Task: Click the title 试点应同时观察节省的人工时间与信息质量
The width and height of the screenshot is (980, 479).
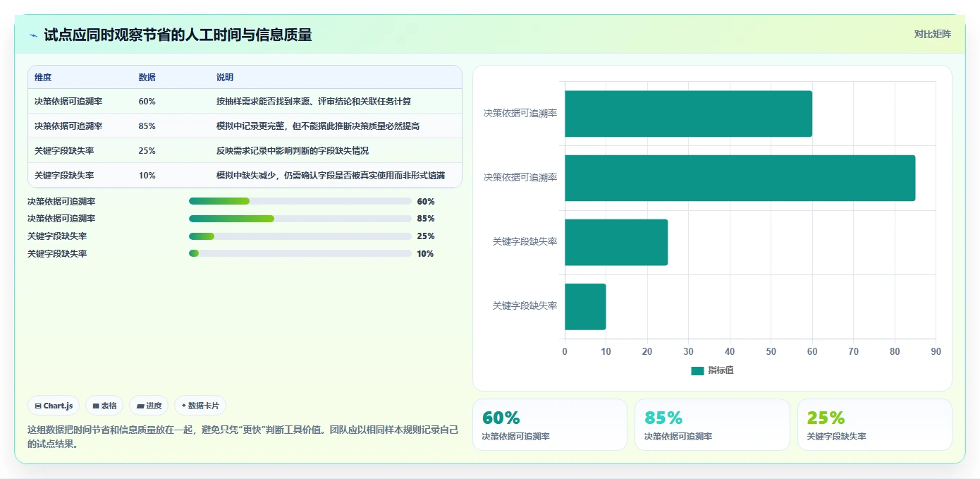Action: pyautogui.click(x=178, y=35)
